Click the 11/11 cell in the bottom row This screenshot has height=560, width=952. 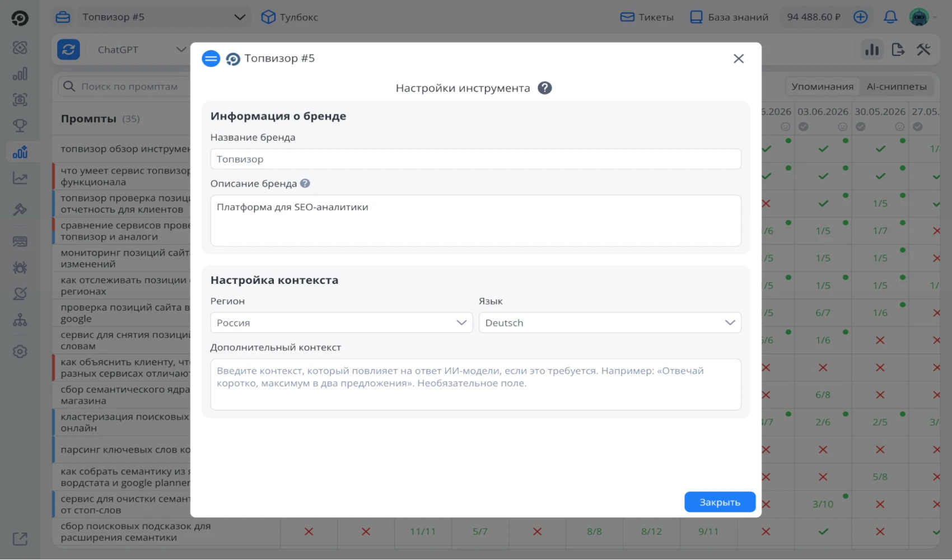tap(423, 531)
